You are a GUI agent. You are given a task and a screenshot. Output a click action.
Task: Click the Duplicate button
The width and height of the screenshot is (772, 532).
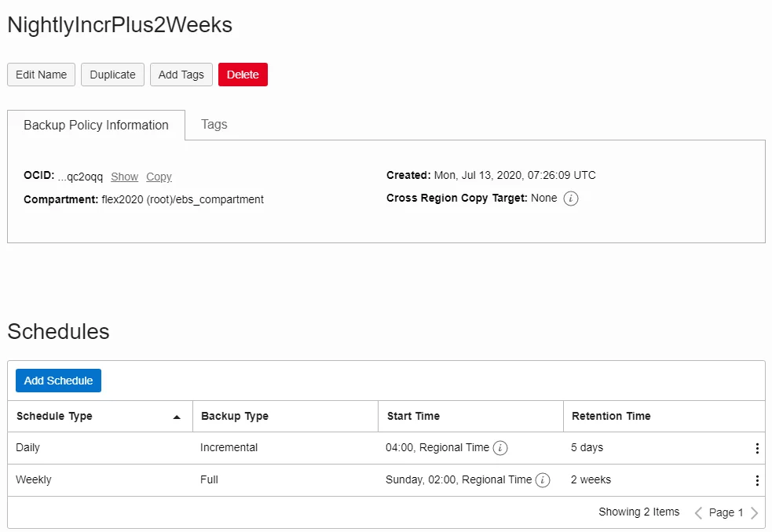[x=113, y=75]
